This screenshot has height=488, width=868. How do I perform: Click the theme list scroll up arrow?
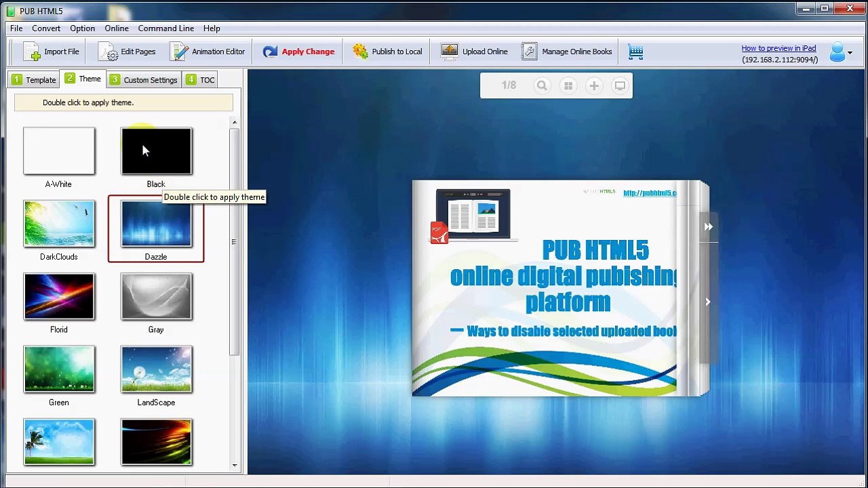[235, 123]
